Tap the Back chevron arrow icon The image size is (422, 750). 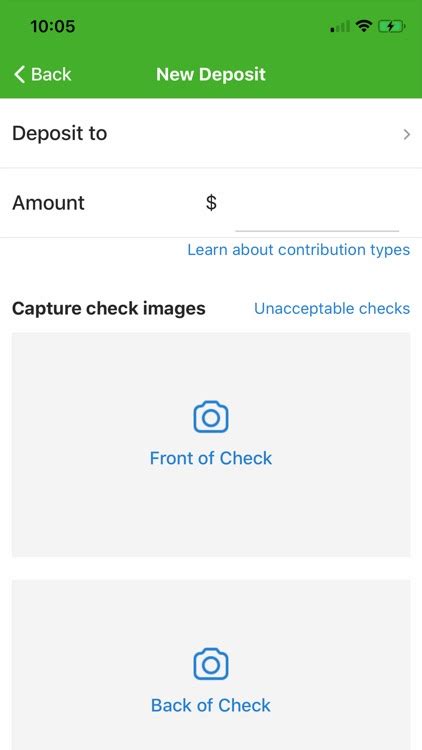click(x=19, y=75)
